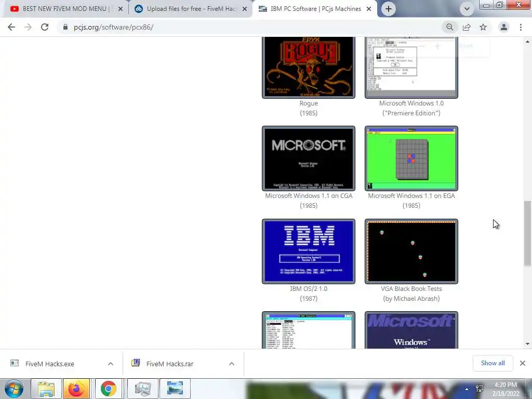Show hidden system tray icons
Viewport: 532px width, 399px height.
point(467,389)
